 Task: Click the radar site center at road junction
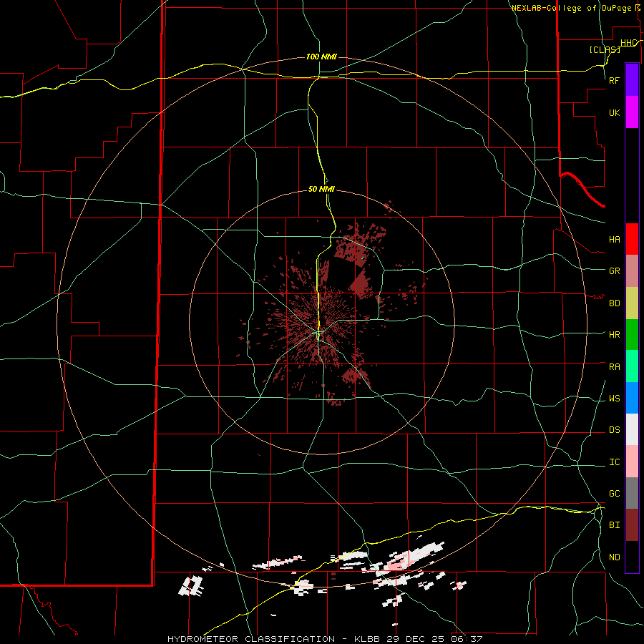point(318,332)
